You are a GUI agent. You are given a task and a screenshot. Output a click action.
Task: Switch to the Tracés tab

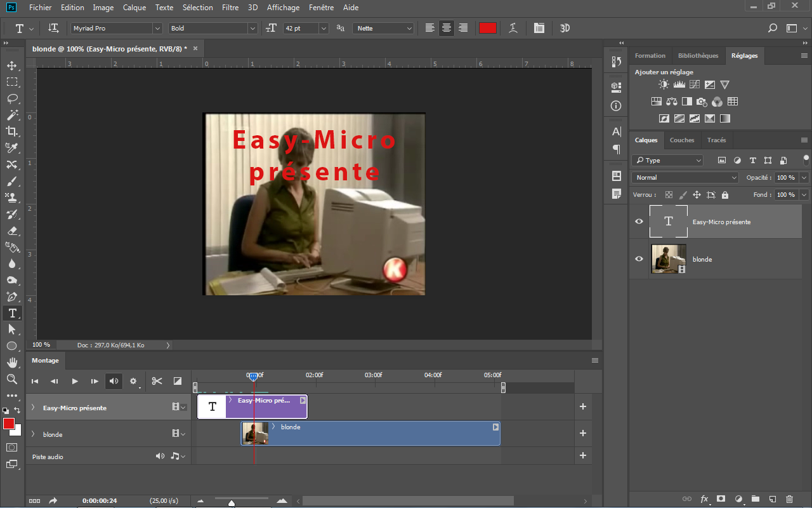pyautogui.click(x=716, y=140)
